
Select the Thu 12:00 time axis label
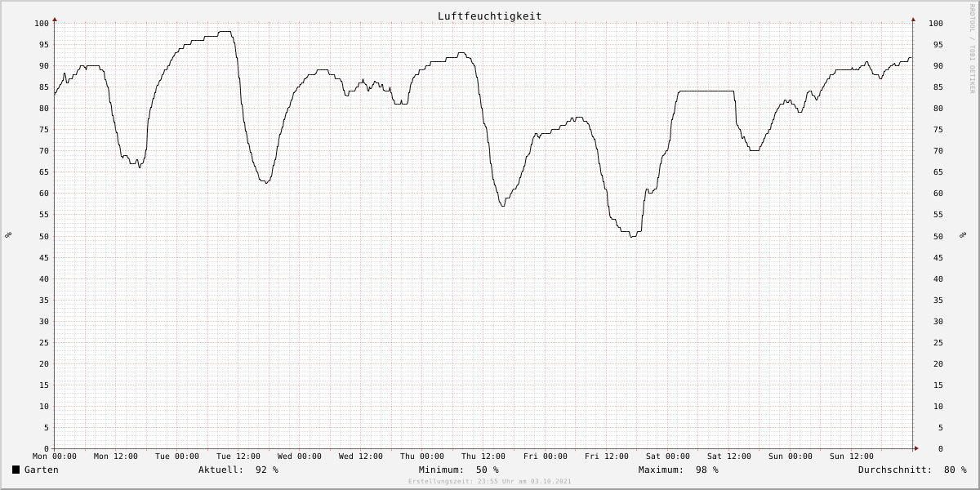click(x=483, y=457)
